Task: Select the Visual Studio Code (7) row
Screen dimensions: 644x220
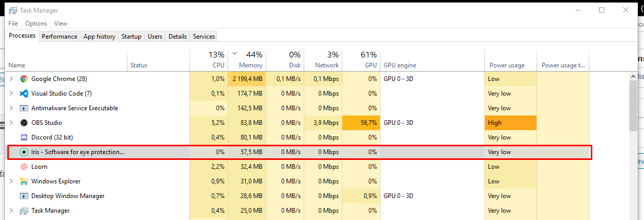Action: point(297,94)
